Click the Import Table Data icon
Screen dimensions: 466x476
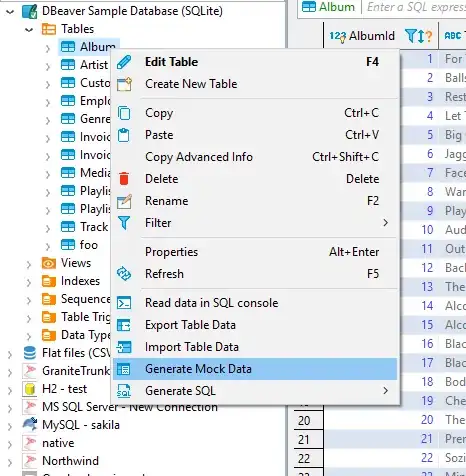coord(124,347)
